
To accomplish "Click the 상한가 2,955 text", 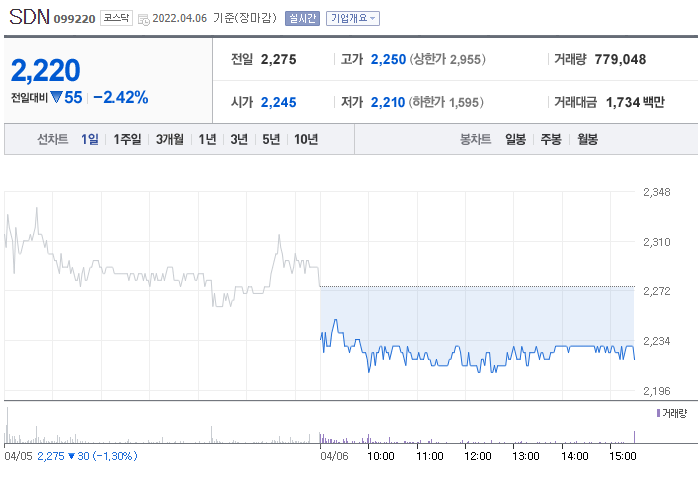I will point(447,60).
